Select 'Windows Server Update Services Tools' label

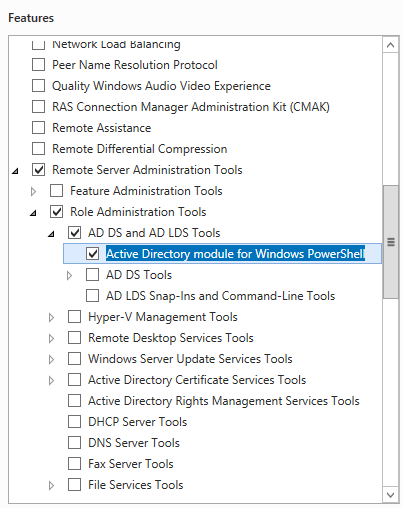coord(190,359)
